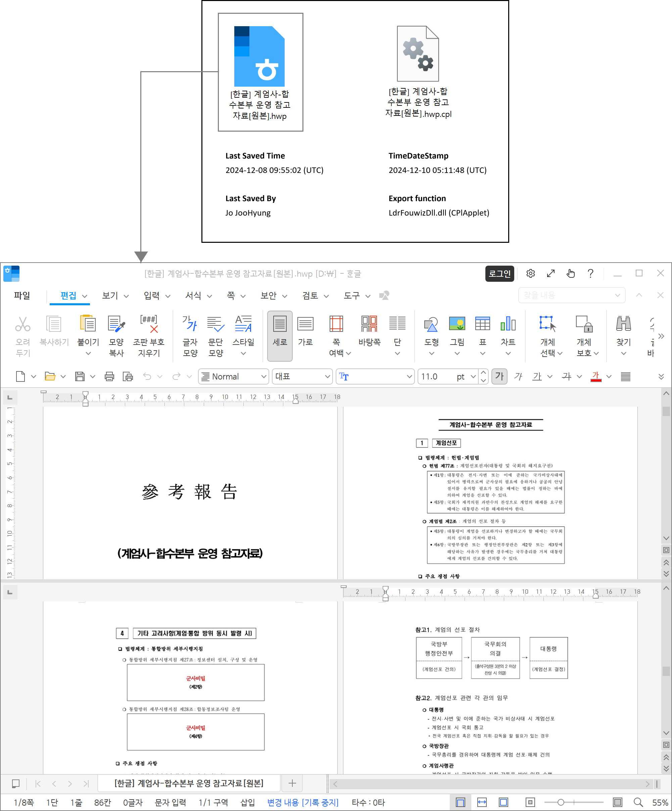672x811 pixels.
Task: Click the zoom slider handle in status bar
Action: (561, 802)
